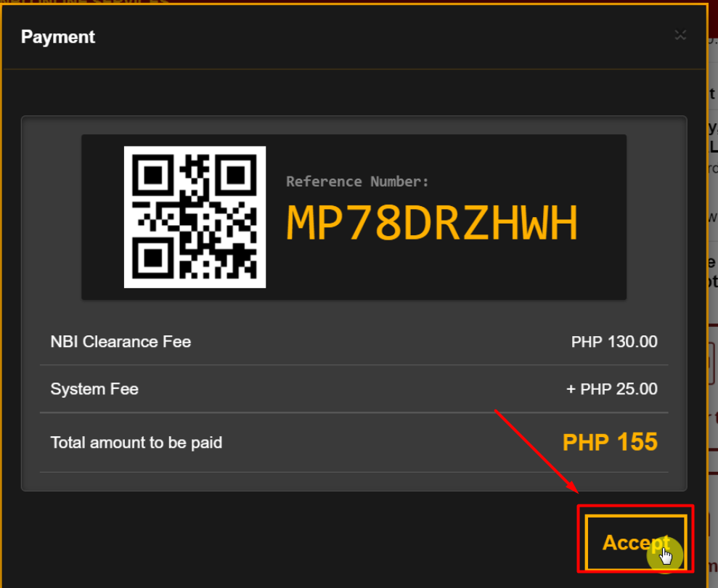Select the cursor pointer over the Accept button

[666, 555]
